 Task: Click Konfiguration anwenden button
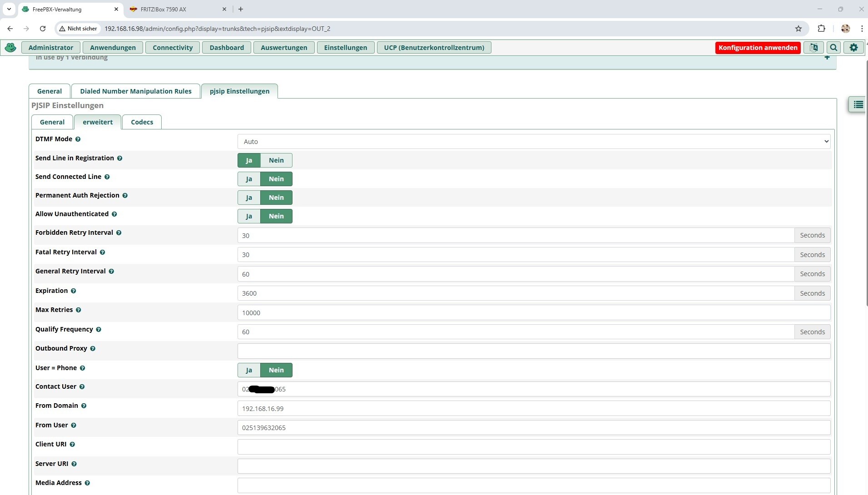[x=758, y=48]
